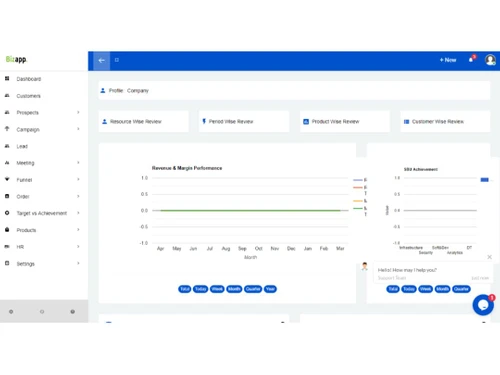Open the Prospects menu item

(28, 113)
